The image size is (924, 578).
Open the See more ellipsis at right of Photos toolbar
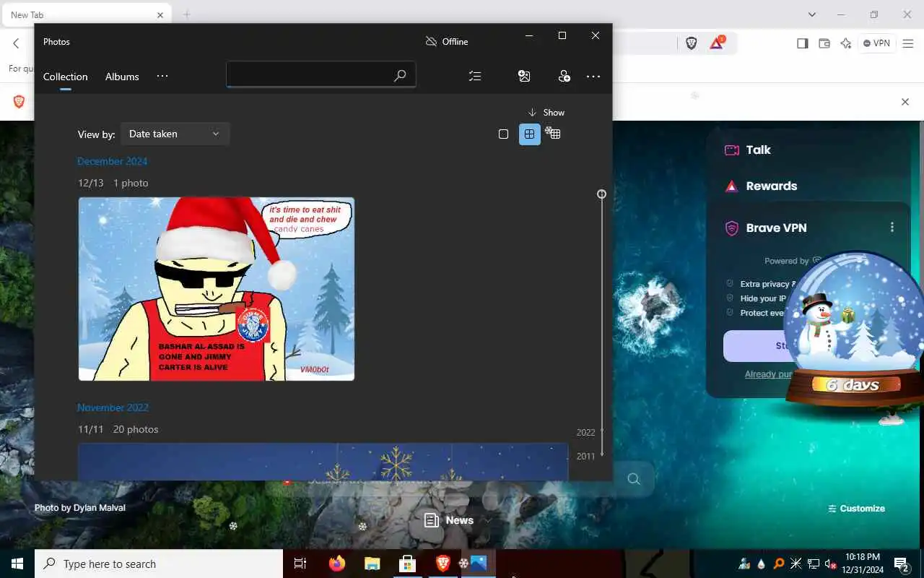coord(593,76)
